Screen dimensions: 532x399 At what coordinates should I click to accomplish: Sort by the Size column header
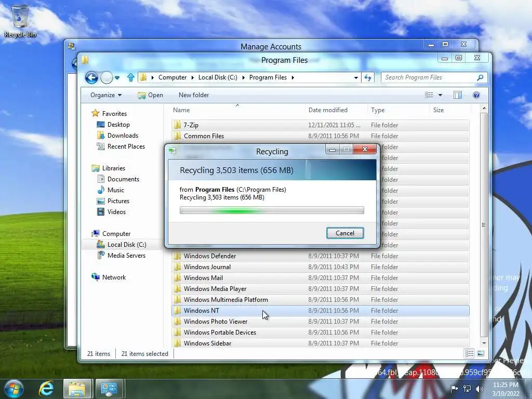coord(450,110)
